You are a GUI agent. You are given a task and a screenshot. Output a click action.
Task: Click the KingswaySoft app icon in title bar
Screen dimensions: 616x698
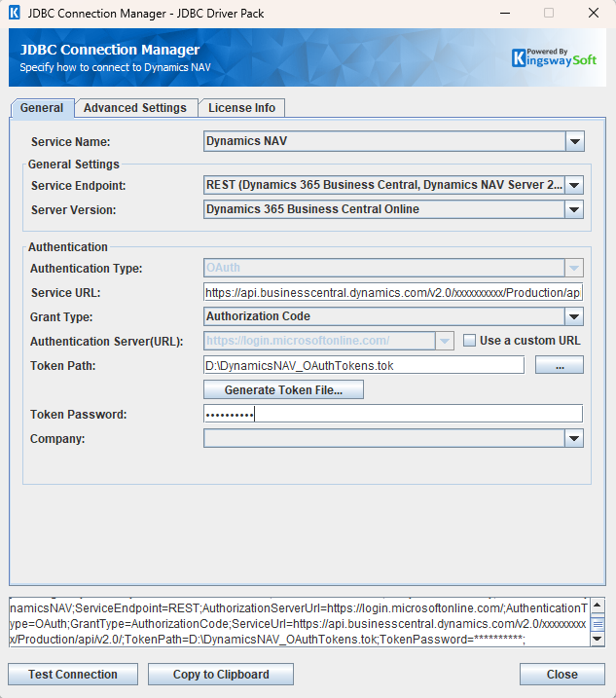[x=15, y=13]
